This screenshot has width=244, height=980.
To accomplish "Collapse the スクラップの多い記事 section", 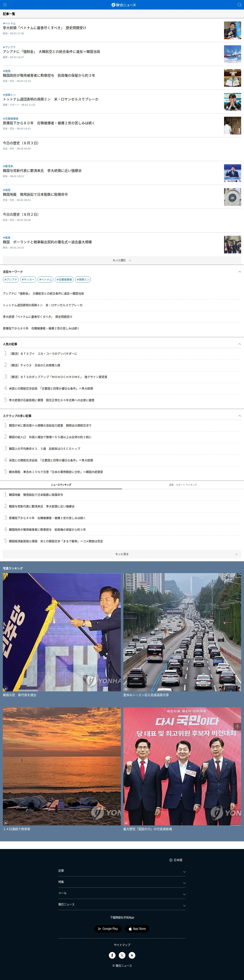I will pyautogui.click(x=239, y=416).
